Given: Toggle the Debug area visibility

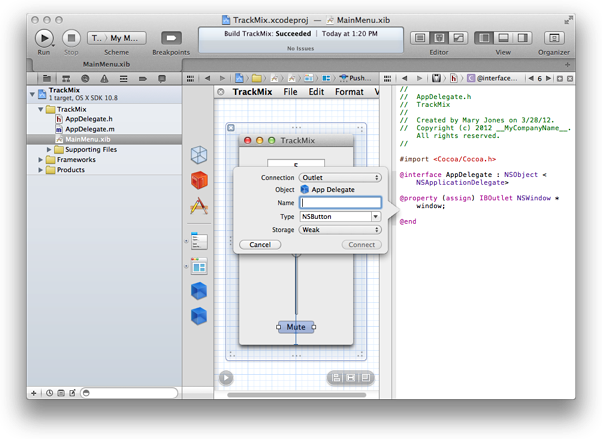Looking at the screenshot, I should coord(503,38).
